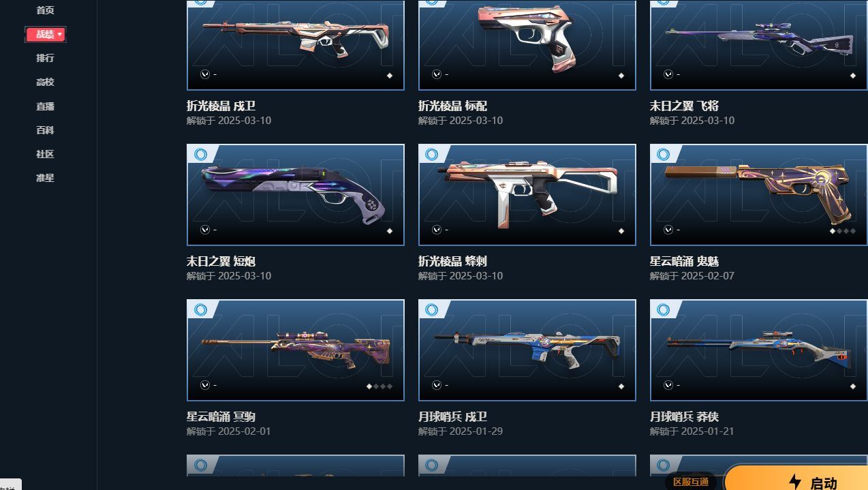The height and width of the screenshot is (490, 868).
Task: Click blue ring badge on 折光棱晶 蜂刺 card
Action: 432,155
